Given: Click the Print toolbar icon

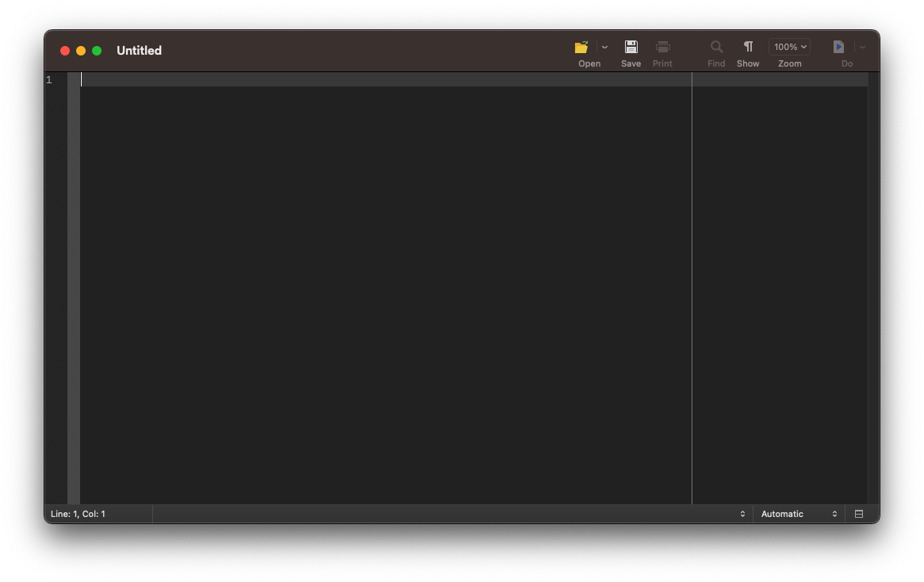Looking at the screenshot, I should [x=662, y=47].
